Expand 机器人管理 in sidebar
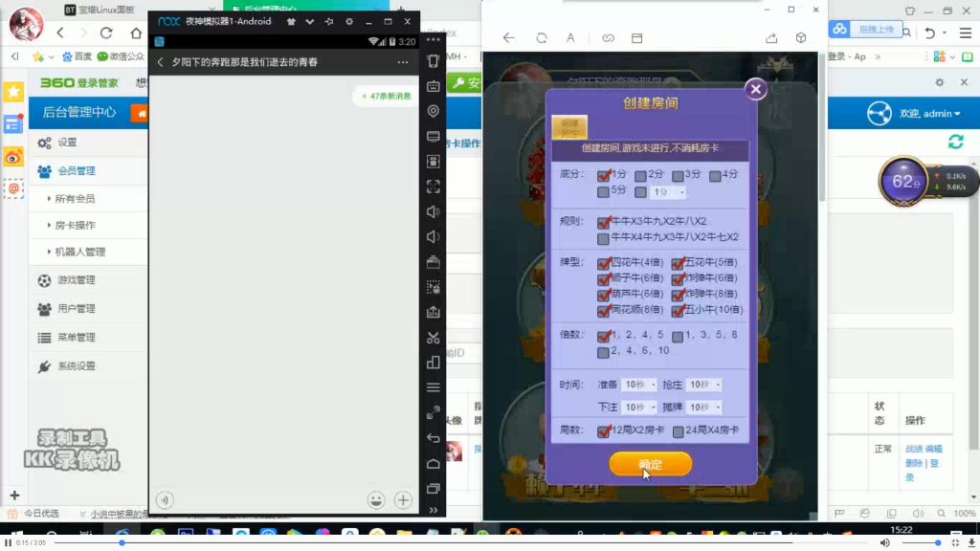 tap(79, 252)
